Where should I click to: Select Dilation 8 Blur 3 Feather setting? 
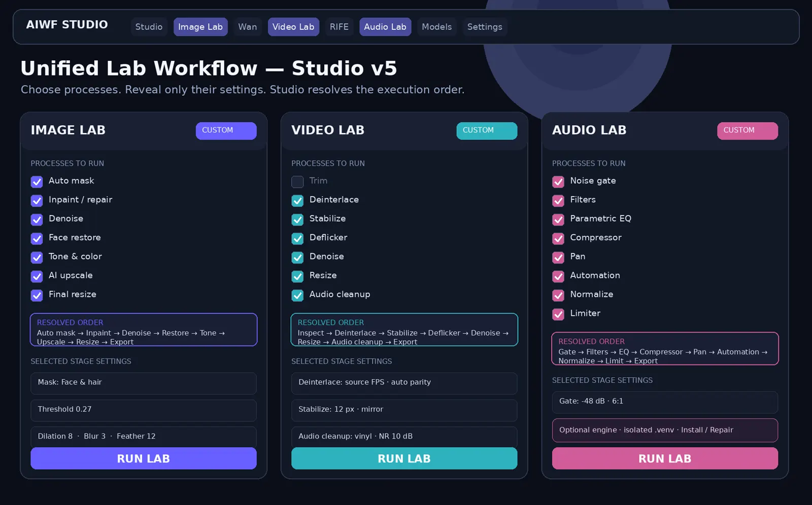pyautogui.click(x=144, y=437)
